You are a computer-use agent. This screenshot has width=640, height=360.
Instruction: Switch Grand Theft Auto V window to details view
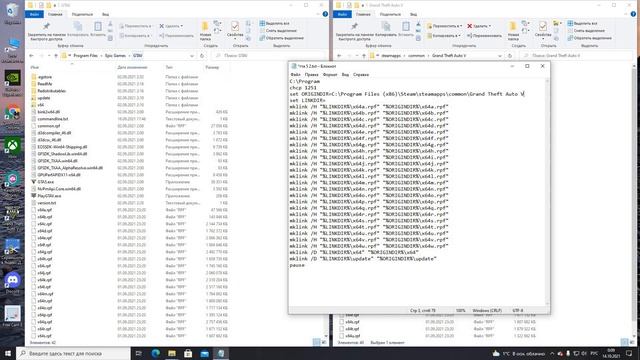pos(624,342)
